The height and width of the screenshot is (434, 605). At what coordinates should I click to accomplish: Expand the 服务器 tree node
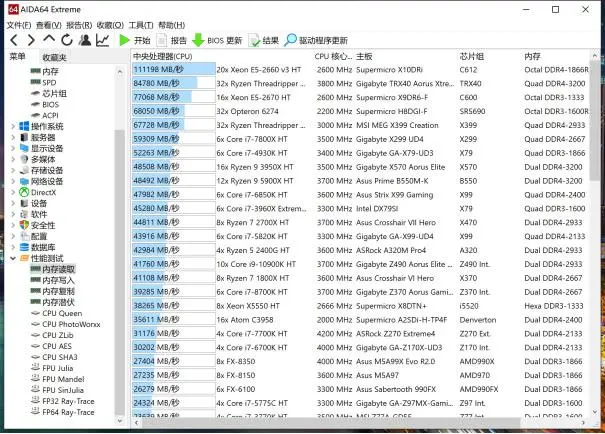(x=13, y=137)
